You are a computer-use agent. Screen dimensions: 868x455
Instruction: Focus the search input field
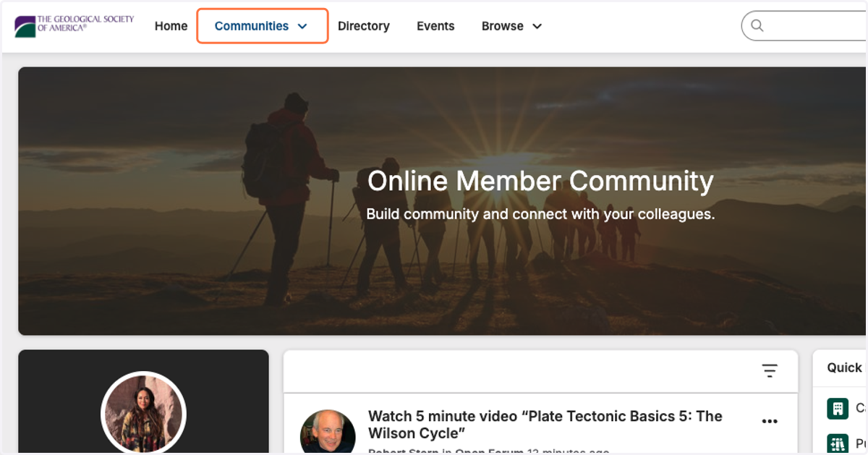coord(804,26)
